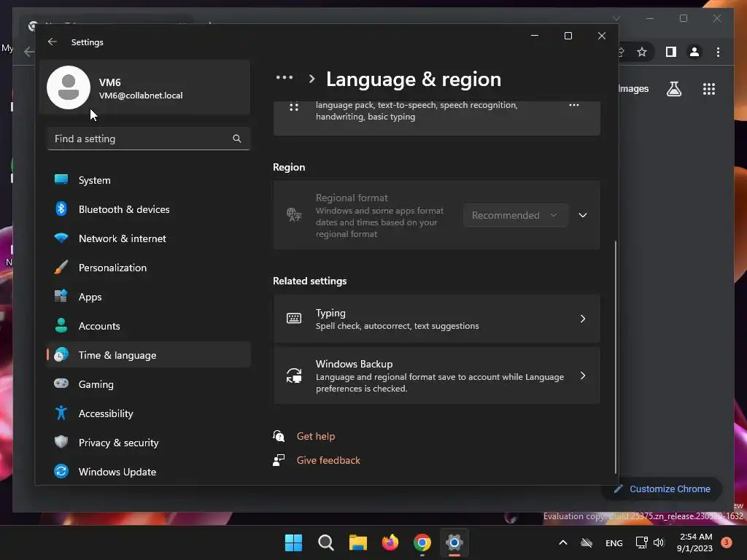Image resolution: width=747 pixels, height=560 pixels.
Task: Open the VM6 account profile avatar
Action: point(69,87)
